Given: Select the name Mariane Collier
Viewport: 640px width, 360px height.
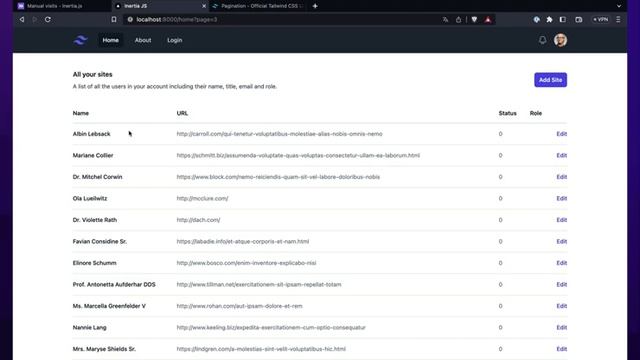Looking at the screenshot, I should coord(93,156).
